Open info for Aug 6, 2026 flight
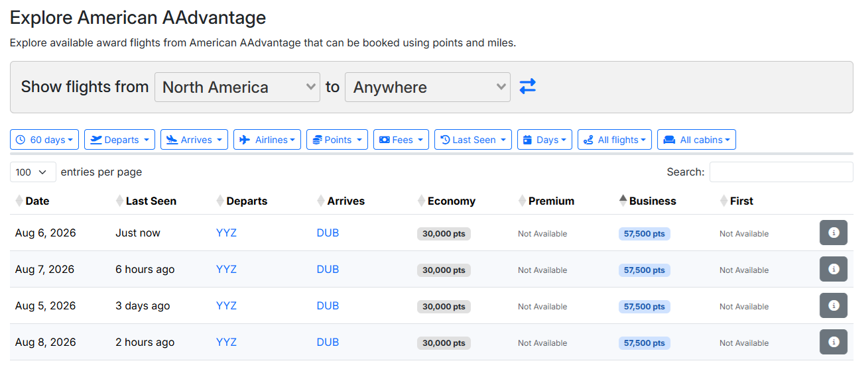868x373 pixels. point(834,233)
